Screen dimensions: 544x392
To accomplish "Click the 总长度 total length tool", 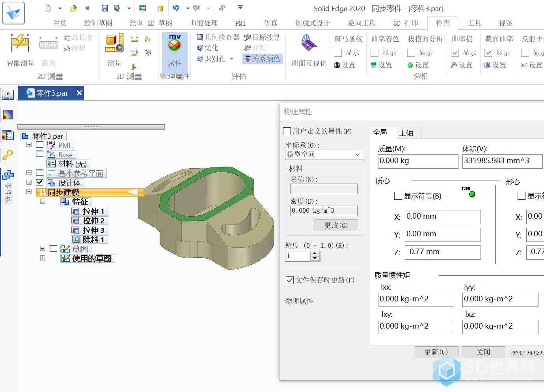I will (78, 37).
